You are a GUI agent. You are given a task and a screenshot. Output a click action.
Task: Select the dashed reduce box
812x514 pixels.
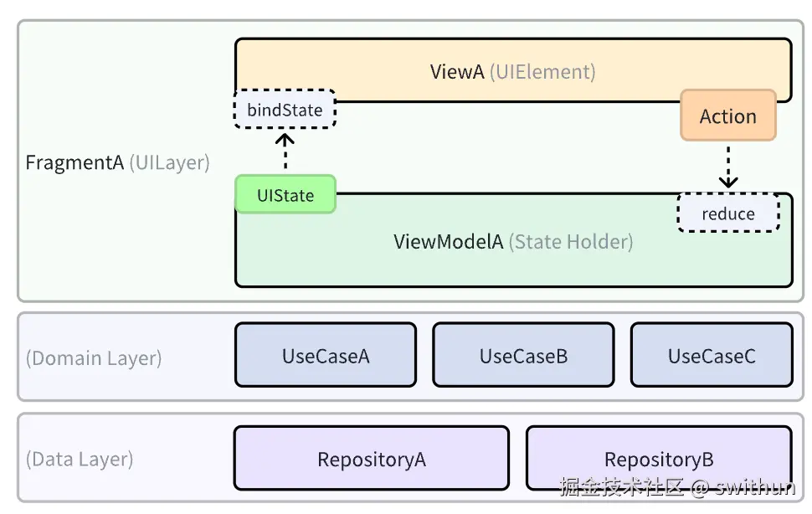tap(727, 213)
